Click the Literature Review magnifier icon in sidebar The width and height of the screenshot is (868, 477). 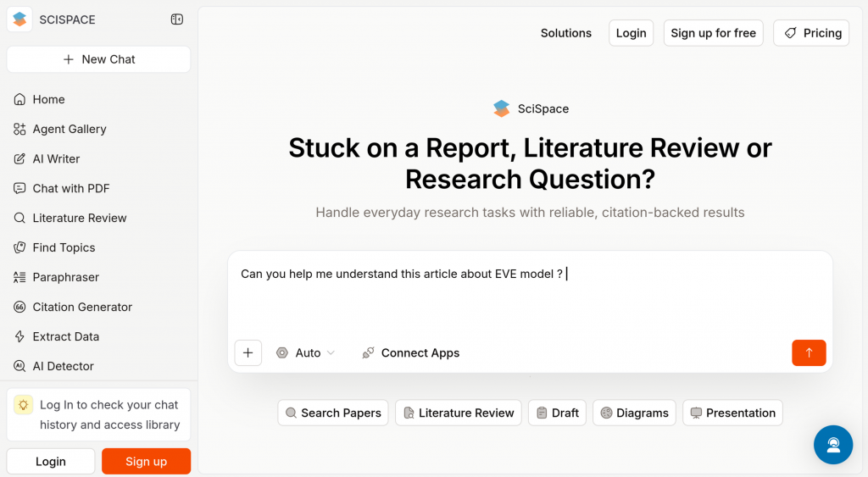click(19, 218)
